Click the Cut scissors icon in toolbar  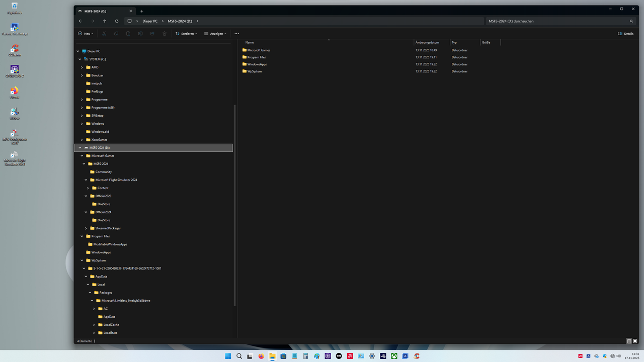(104, 34)
